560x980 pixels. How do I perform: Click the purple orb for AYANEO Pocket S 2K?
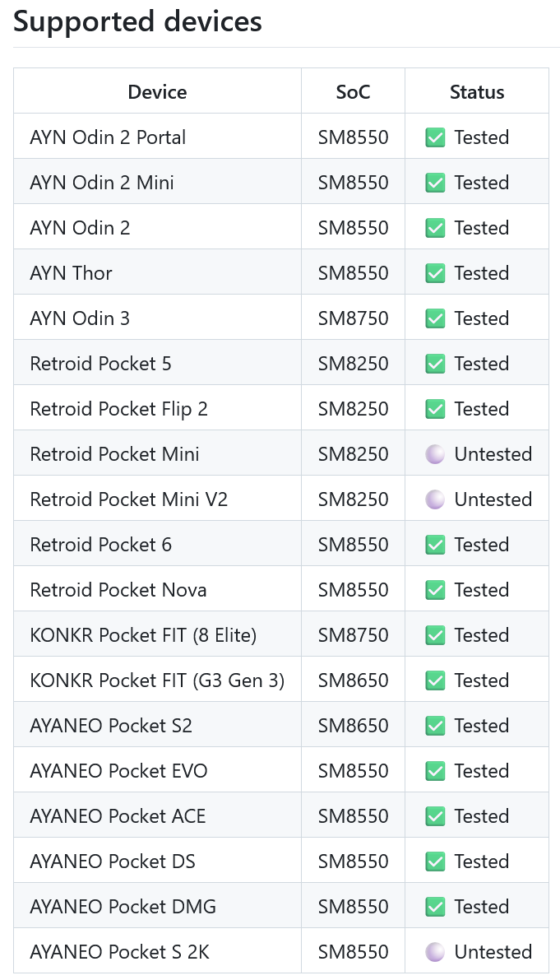(435, 952)
